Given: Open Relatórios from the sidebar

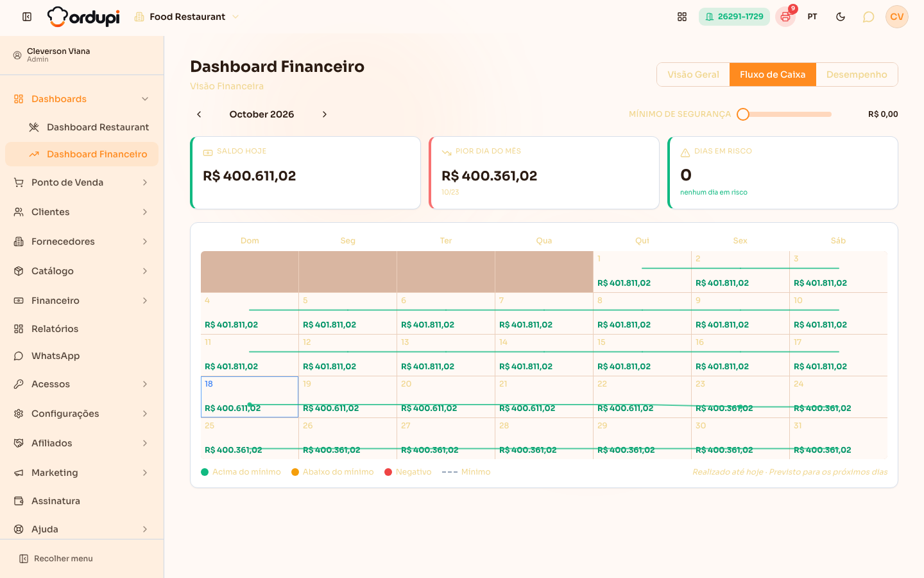Looking at the screenshot, I should point(81,329).
